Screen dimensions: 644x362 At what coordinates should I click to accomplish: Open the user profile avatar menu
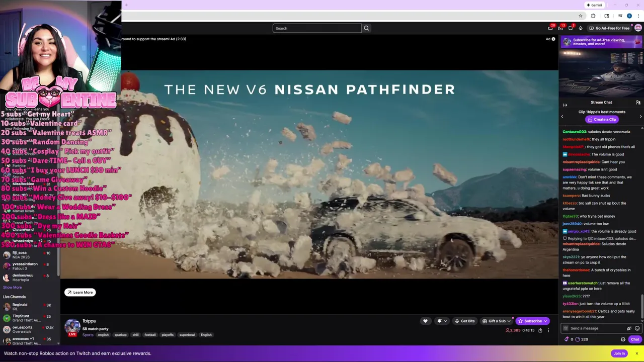[x=638, y=28]
